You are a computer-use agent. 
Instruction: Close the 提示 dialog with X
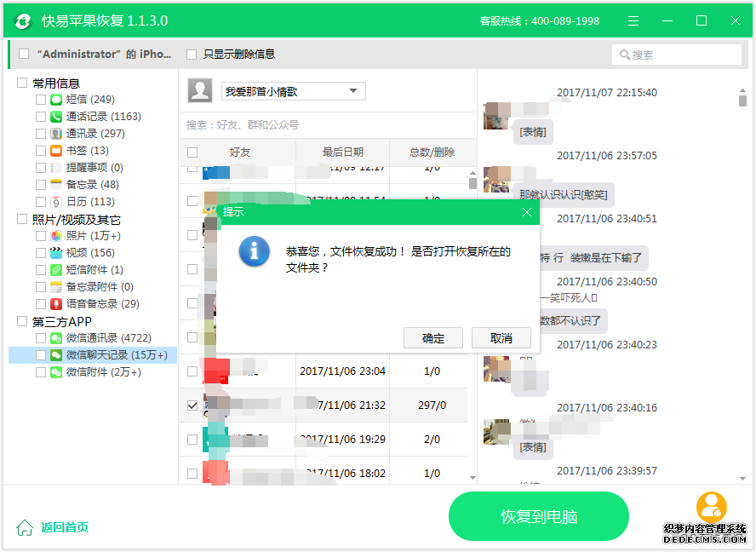527,212
